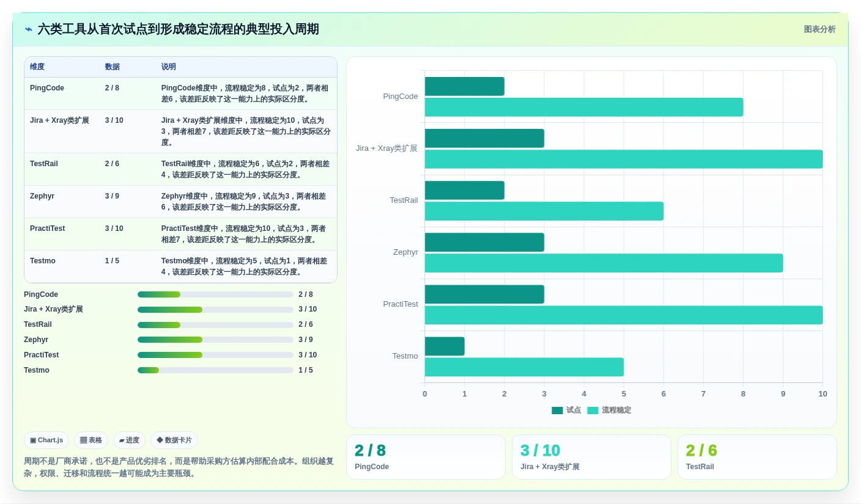
Task: Click the TestRail 流程稳定 chart bar
Action: (x=544, y=211)
